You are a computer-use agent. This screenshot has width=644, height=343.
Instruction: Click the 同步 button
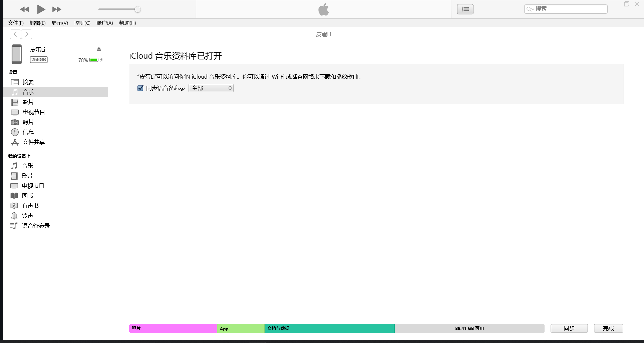click(x=569, y=328)
